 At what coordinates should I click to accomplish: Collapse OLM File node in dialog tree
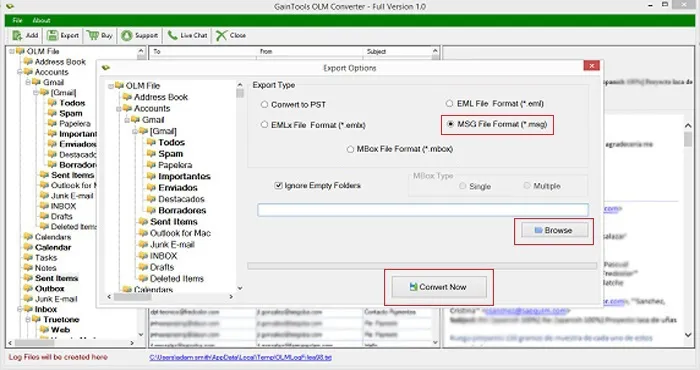click(x=111, y=86)
